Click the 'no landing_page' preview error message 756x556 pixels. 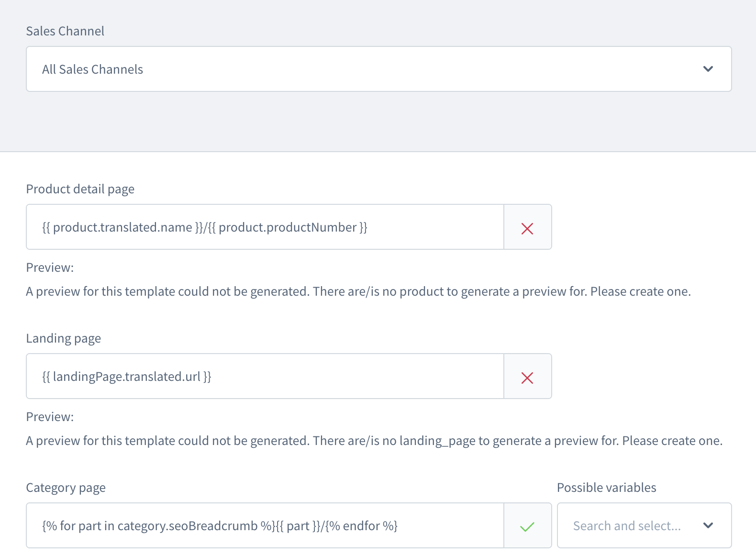point(374,441)
